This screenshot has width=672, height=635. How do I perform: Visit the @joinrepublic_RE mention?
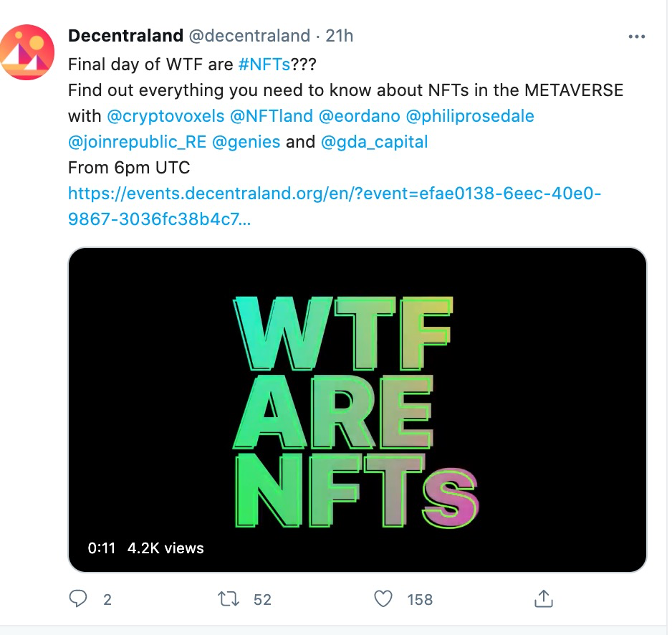[x=137, y=142]
